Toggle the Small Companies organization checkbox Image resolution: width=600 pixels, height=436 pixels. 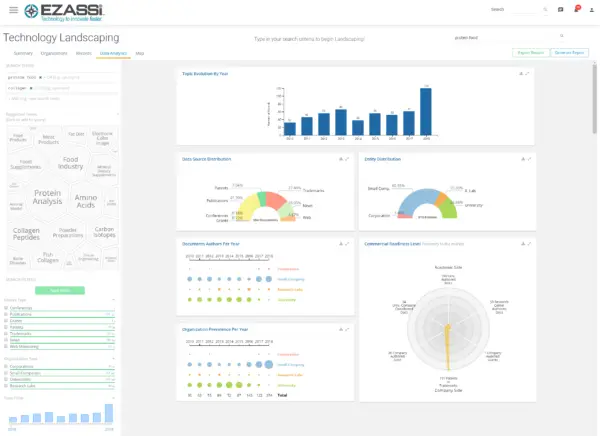point(6,373)
